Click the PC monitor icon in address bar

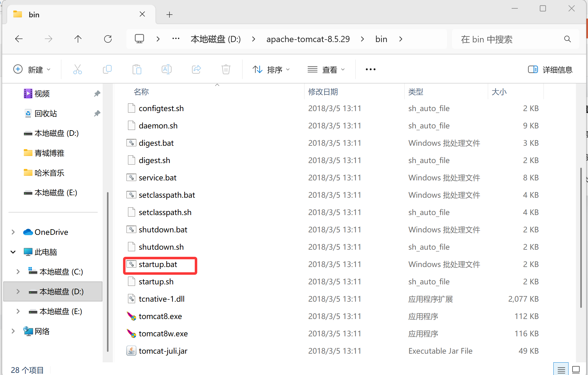pos(139,39)
